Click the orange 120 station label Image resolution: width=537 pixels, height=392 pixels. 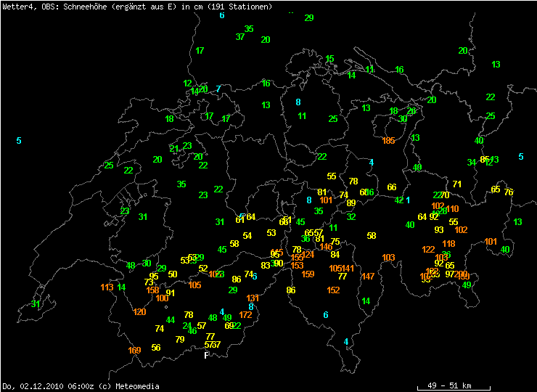point(139,312)
